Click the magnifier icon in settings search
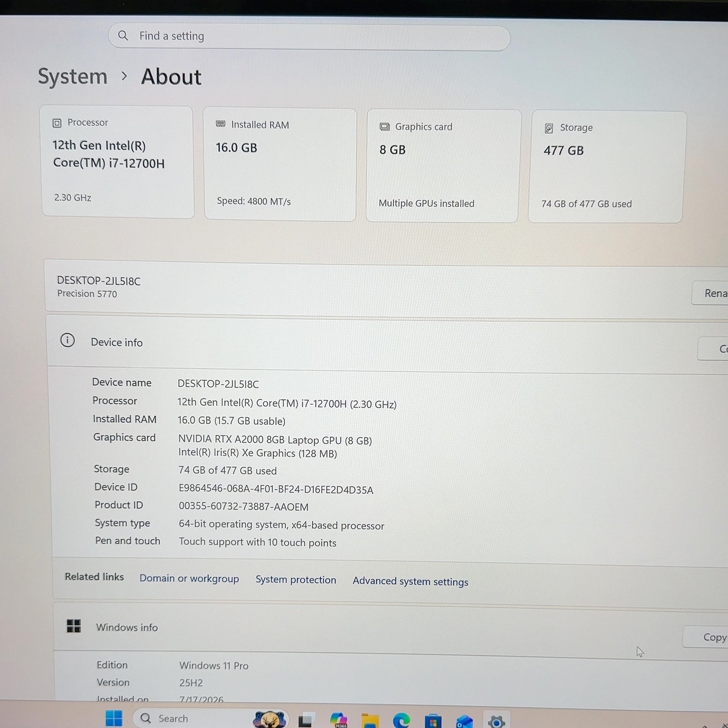 [123, 35]
